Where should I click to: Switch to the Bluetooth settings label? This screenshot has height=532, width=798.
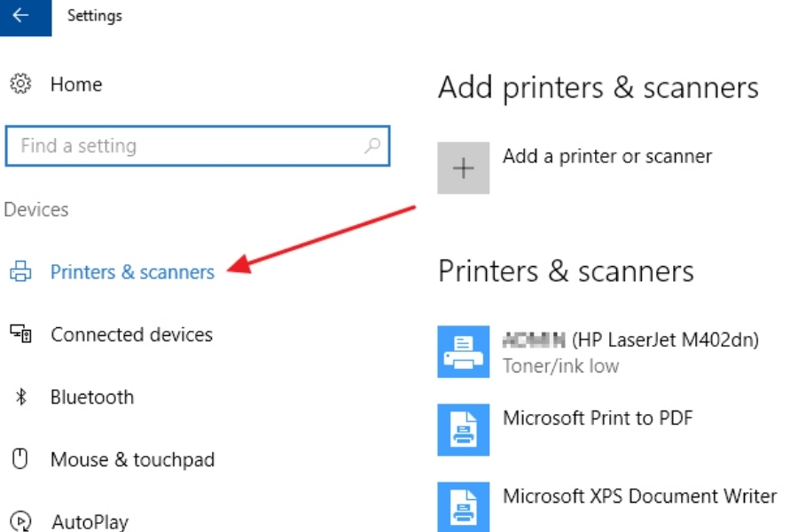pos(92,397)
